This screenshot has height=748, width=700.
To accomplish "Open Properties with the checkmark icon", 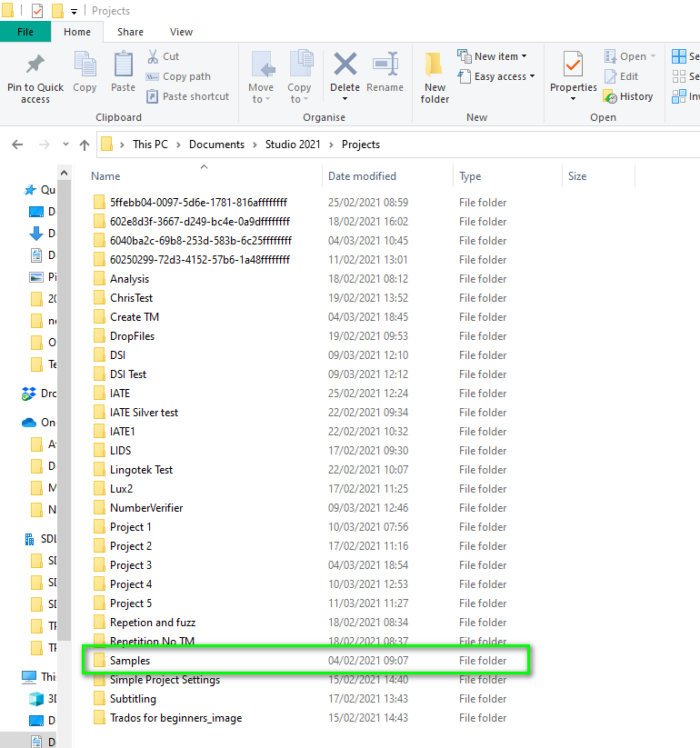I will point(573,67).
